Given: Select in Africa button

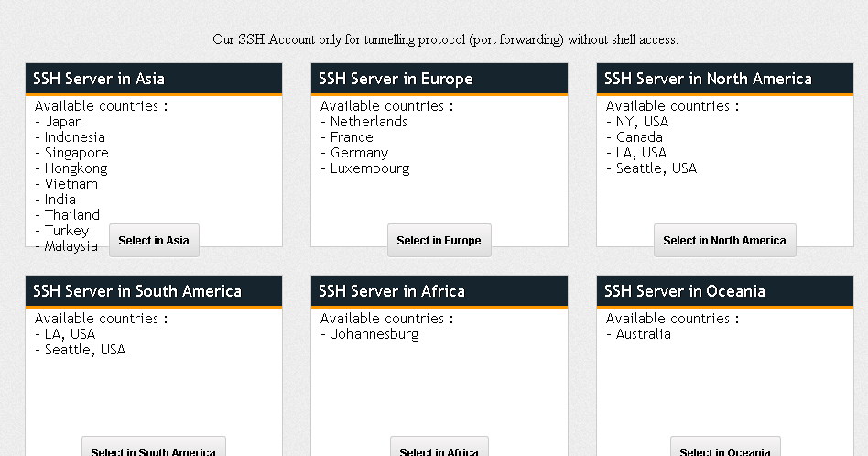Looking at the screenshot, I should 439,447.
